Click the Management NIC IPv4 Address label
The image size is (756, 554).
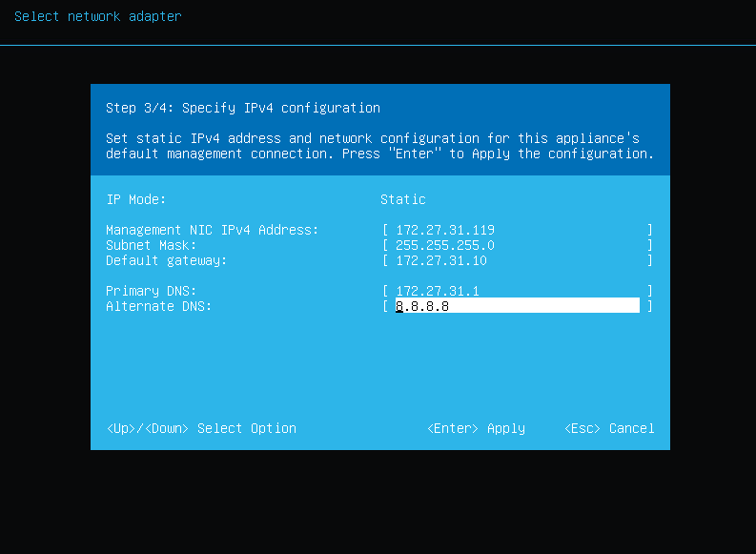pyautogui.click(x=213, y=230)
